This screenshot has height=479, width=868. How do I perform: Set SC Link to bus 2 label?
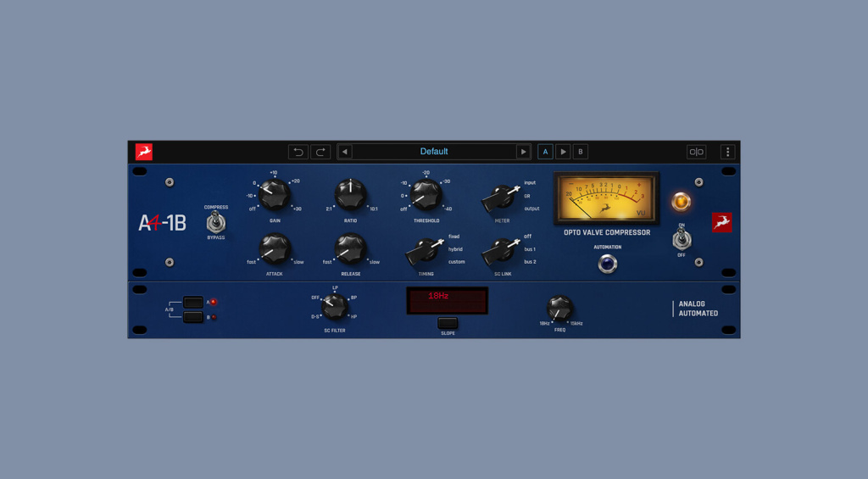tap(530, 262)
